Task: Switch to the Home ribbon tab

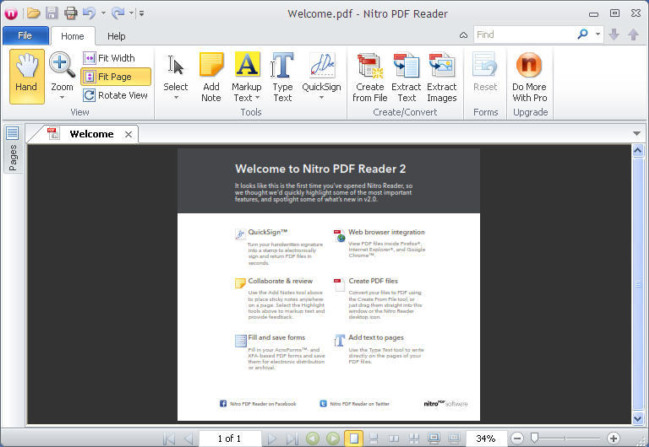Action: click(x=72, y=36)
